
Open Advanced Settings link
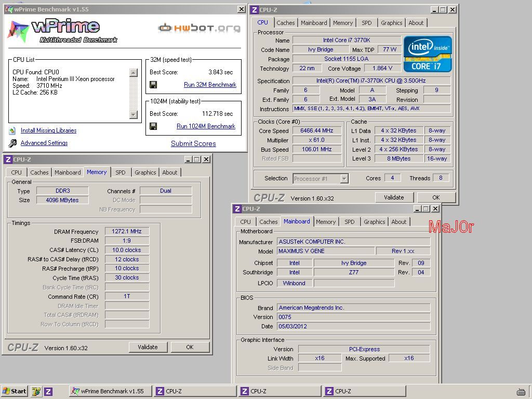tap(44, 143)
